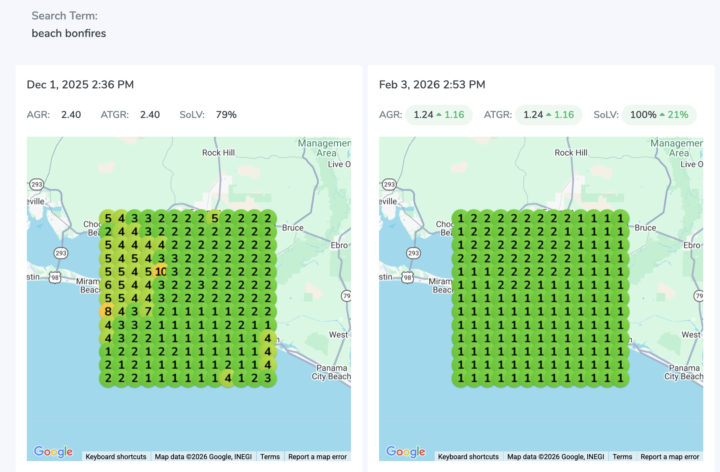Screen dimensions: 720x472
Task: Open Keyboard shortcuts on the right map
Action: point(469,456)
